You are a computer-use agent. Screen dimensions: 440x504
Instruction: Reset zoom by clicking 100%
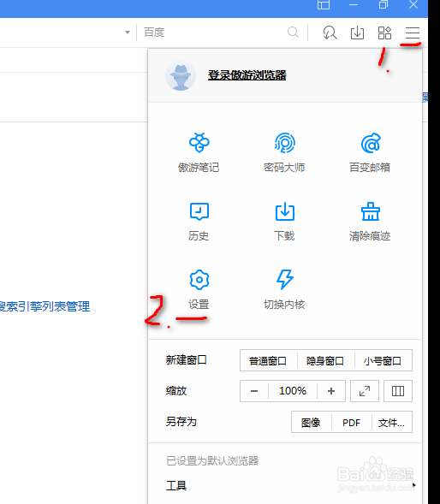[x=293, y=391]
